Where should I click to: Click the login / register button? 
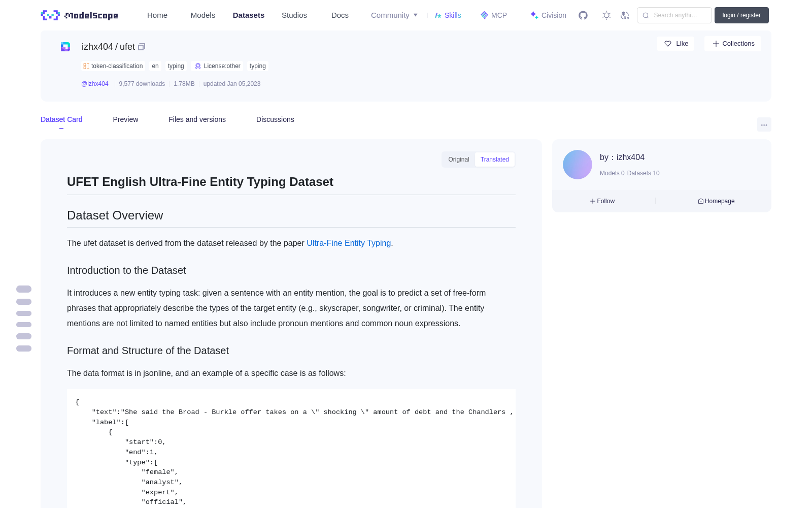point(741,15)
